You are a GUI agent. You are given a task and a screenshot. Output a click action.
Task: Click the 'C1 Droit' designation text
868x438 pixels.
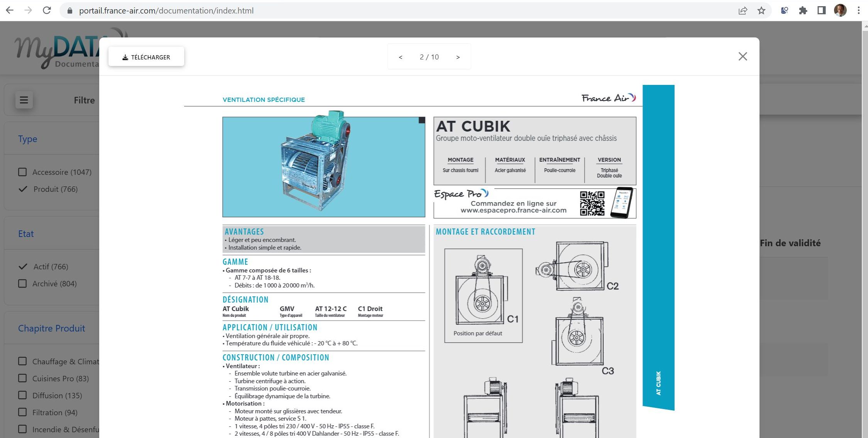[370, 309]
